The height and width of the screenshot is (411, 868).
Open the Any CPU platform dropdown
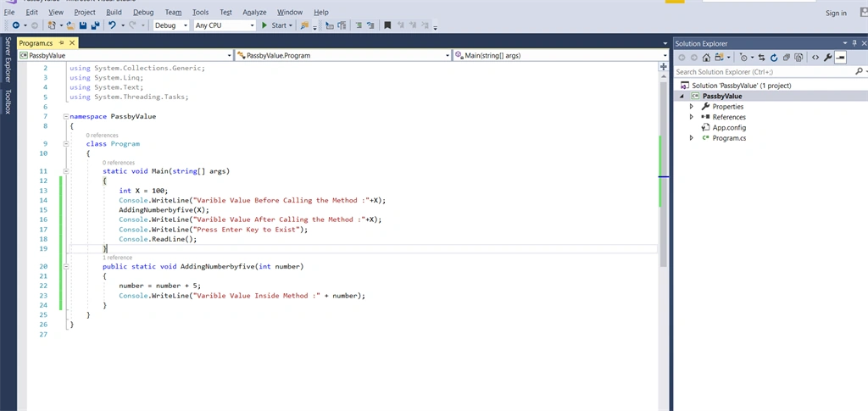pos(225,25)
